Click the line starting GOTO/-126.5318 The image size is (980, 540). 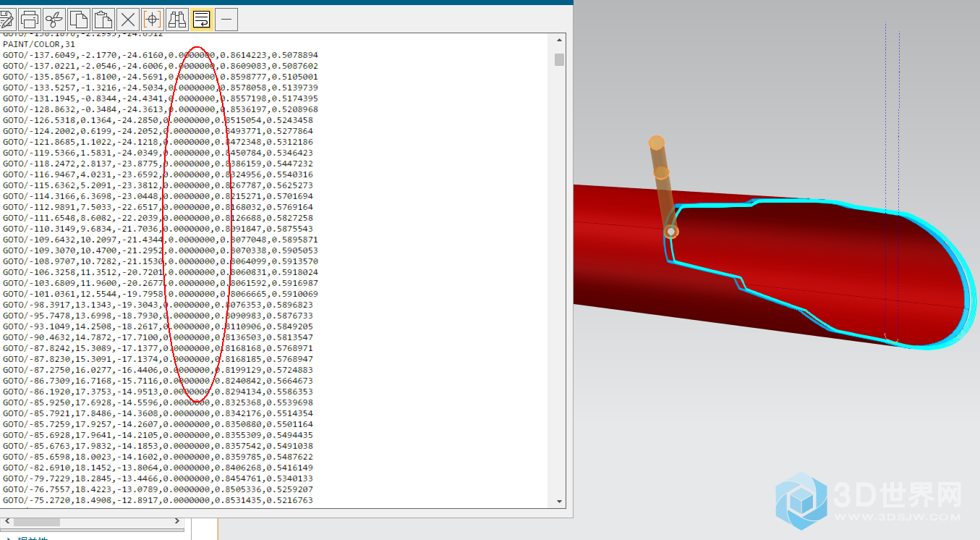[158, 120]
